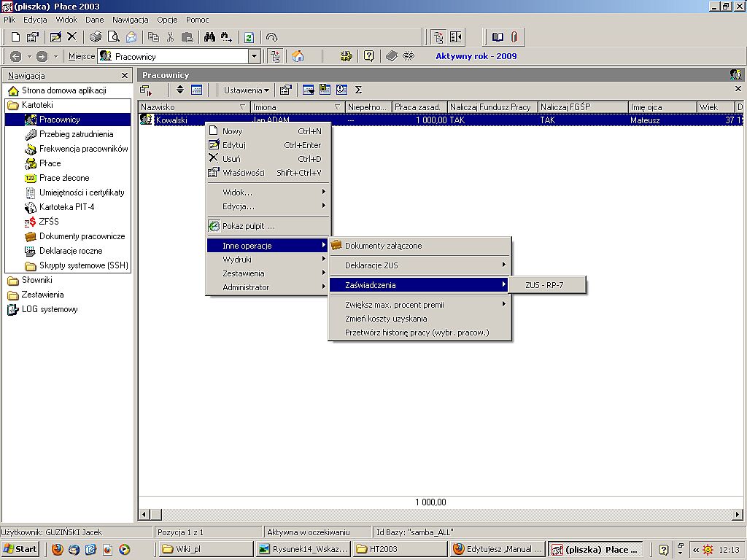Click the red paperclip attachment icon

pos(514,37)
